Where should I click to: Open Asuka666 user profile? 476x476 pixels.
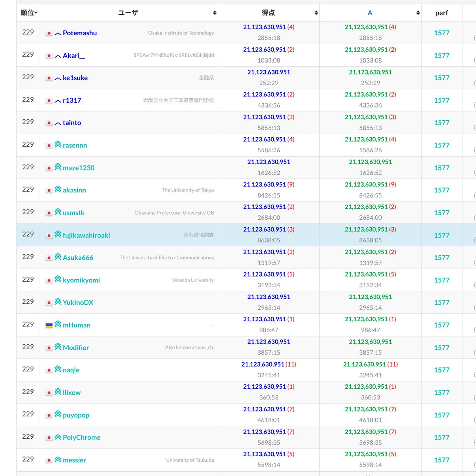pyautogui.click(x=78, y=257)
